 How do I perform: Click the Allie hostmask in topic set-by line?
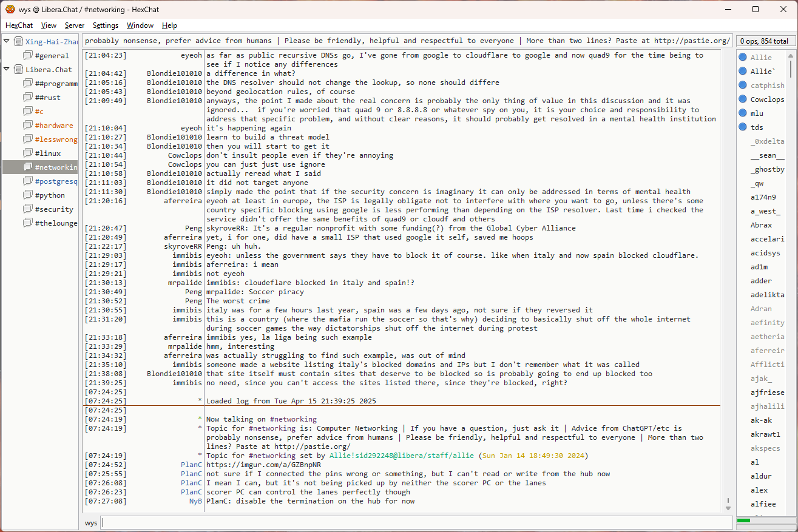click(402, 456)
